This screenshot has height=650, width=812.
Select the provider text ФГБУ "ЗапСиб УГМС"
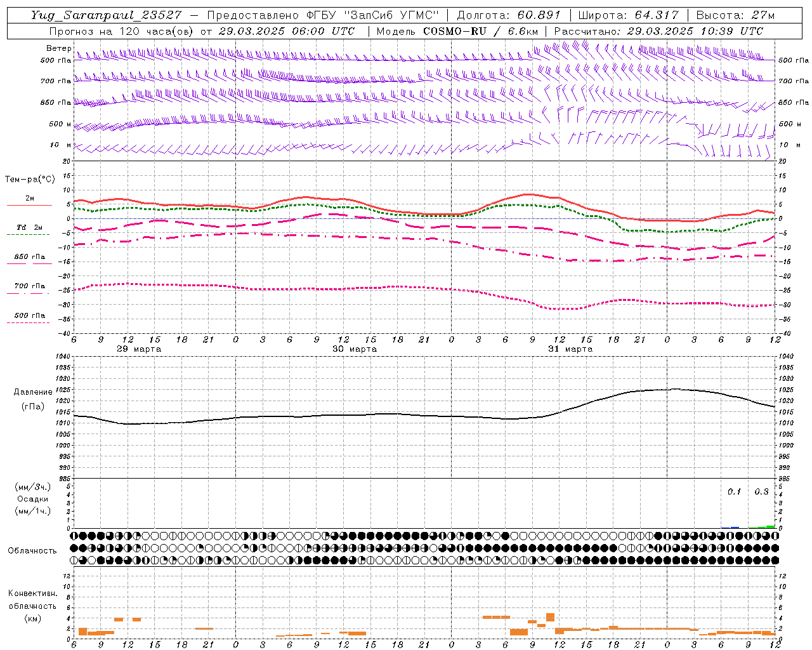pyautogui.click(x=374, y=15)
